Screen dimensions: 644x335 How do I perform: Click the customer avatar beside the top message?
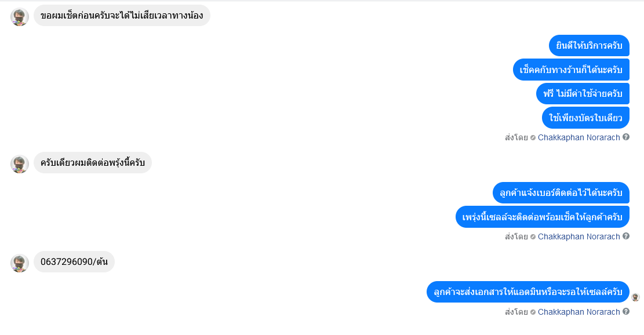click(x=19, y=17)
